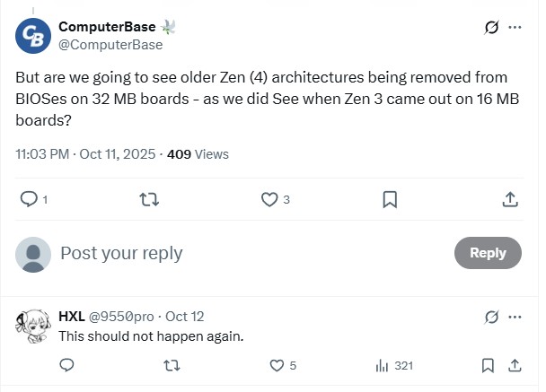Like the ComputerBase post
This screenshot has width=546, height=392.
(x=269, y=199)
